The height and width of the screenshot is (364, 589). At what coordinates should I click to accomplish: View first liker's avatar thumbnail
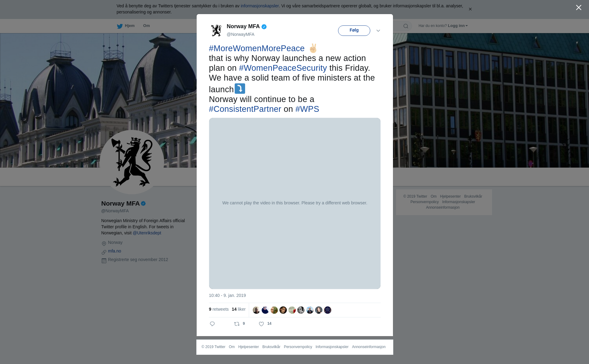[x=256, y=310]
